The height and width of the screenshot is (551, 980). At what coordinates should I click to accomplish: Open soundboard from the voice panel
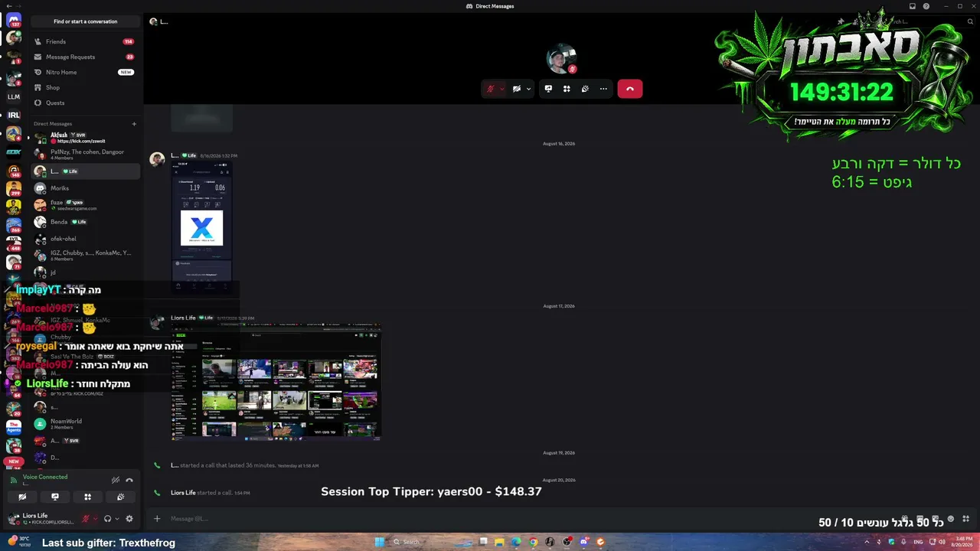point(120,497)
